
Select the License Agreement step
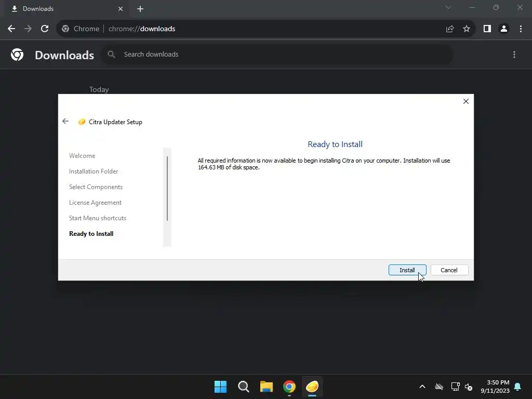coord(96,203)
